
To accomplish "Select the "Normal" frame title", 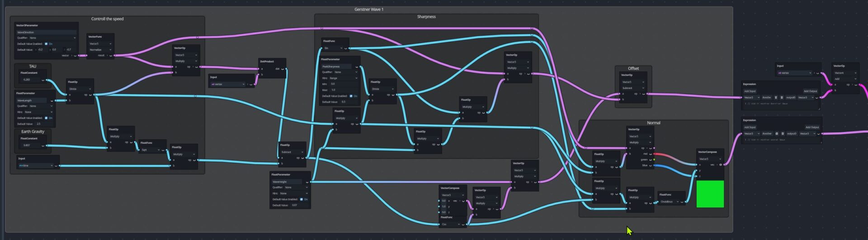I will pyautogui.click(x=654, y=122).
